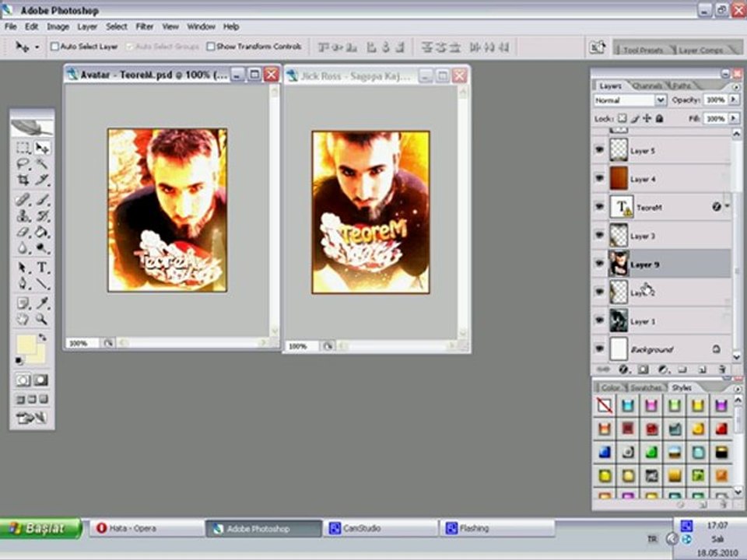The width and height of the screenshot is (747, 560).
Task: Select the Crop tool
Action: (23, 180)
